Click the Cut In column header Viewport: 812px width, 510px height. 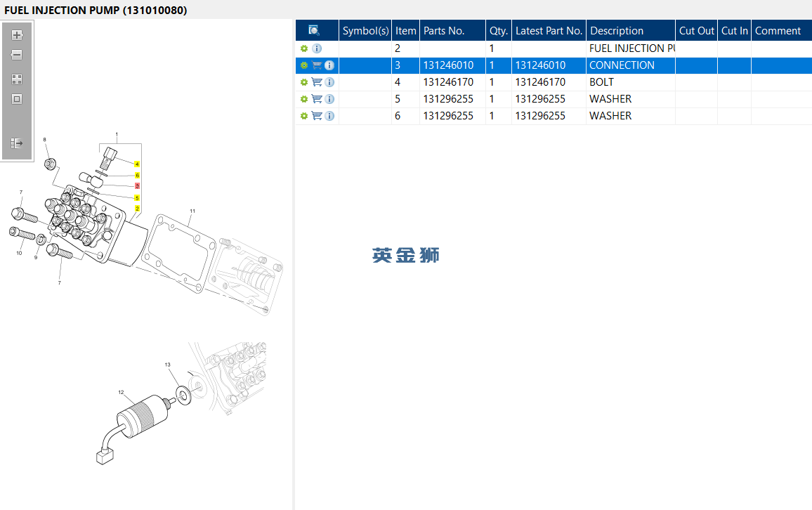(x=734, y=30)
